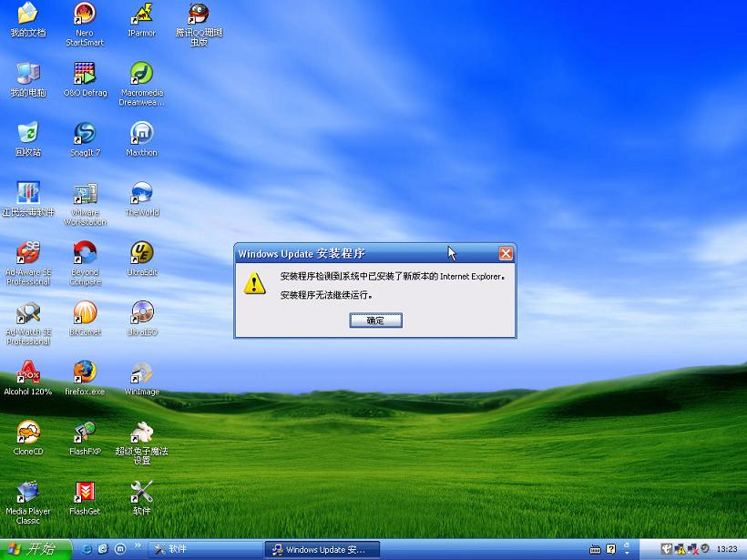This screenshot has width=747, height=560.
Task: Click the warning exclamation icon in the dialog
Action: click(254, 283)
